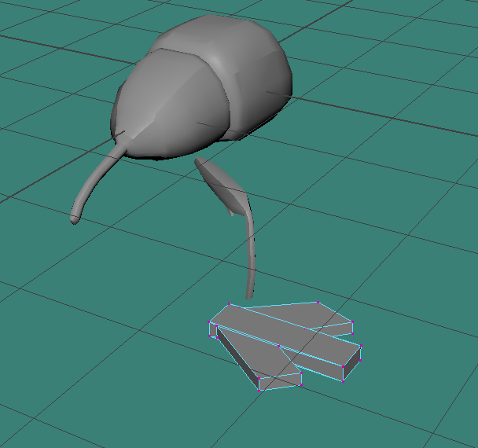The width and height of the screenshot is (478, 448).
Task: Click the tip of the curved left antenna
Action: point(75,218)
